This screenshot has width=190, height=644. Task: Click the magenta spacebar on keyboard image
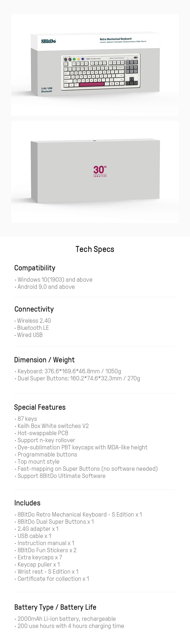pyautogui.click(x=92, y=84)
